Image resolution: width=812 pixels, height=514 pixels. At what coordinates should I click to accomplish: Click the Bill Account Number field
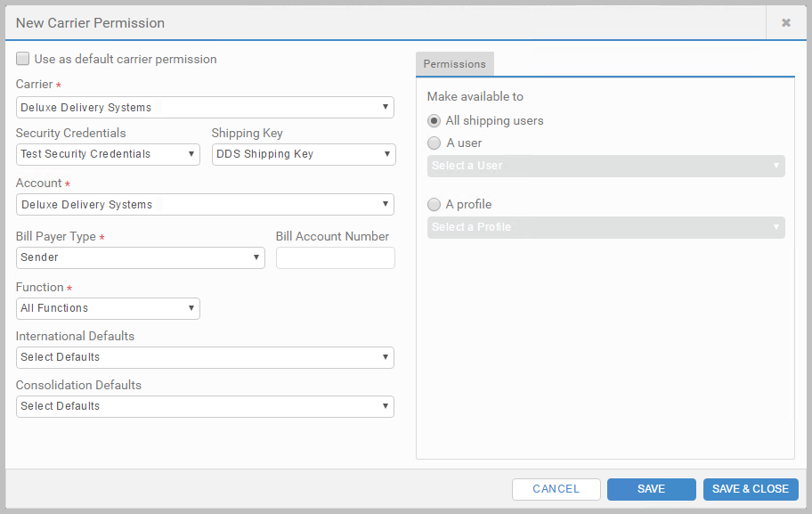click(336, 257)
